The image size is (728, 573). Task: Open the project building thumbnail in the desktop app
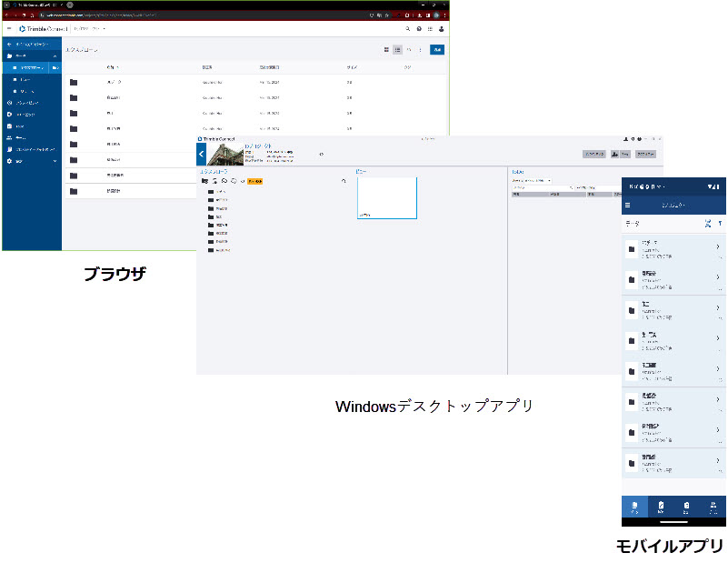(x=225, y=155)
